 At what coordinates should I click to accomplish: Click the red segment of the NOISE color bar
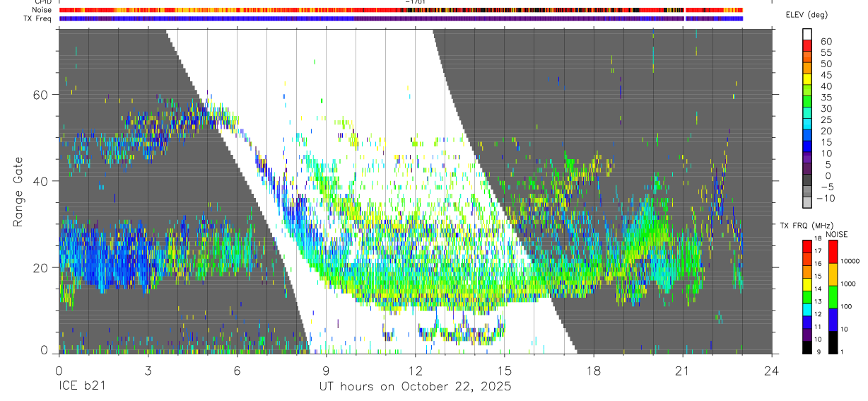pyautogui.click(x=833, y=252)
